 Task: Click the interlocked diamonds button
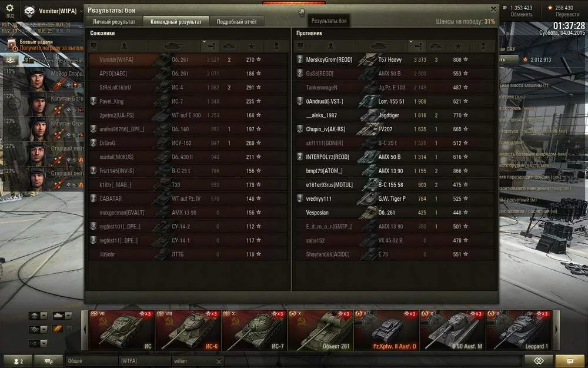[539, 362]
